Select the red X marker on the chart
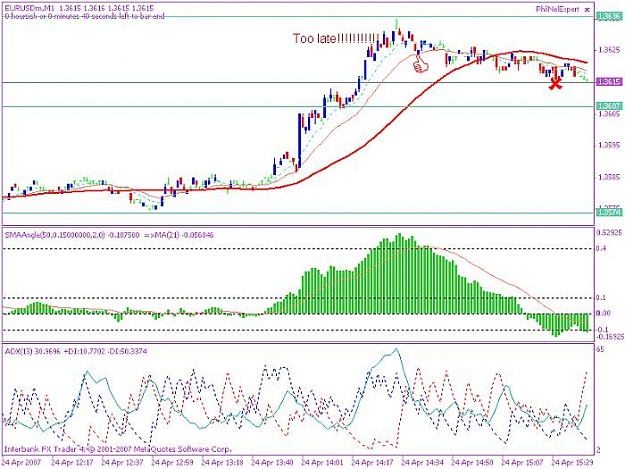This screenshot has height=469, width=625. coord(555,83)
